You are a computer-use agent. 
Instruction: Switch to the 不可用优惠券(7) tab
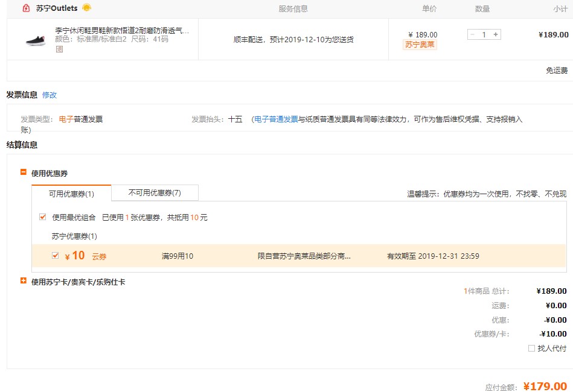tap(155, 193)
